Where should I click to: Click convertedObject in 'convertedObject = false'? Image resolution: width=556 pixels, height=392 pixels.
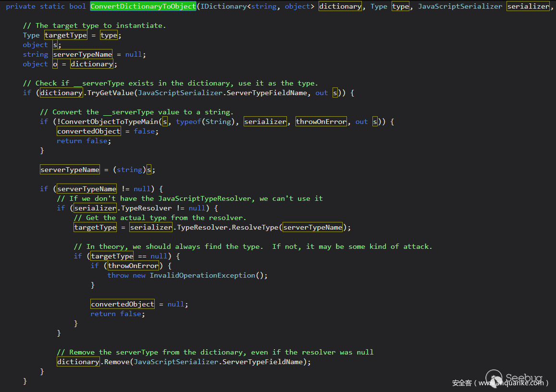coord(88,131)
